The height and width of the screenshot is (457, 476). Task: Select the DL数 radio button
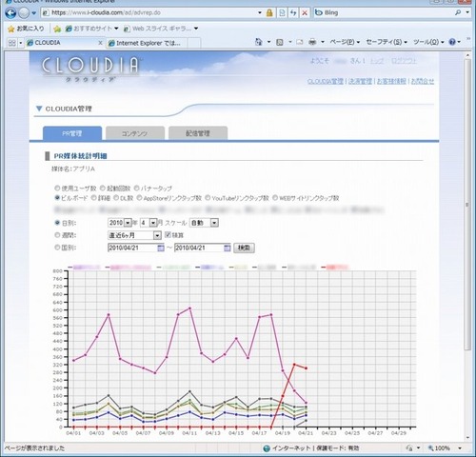tap(116, 198)
